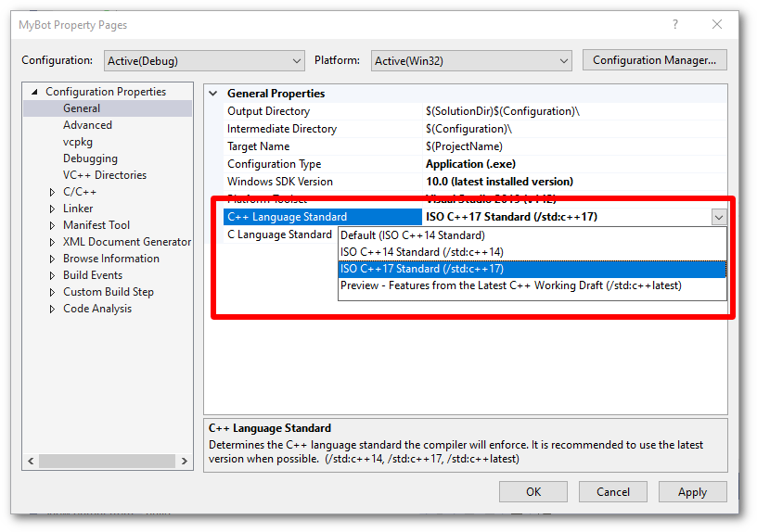
Task: Choose Preview latest C++ Working Draft option
Action: 510,285
